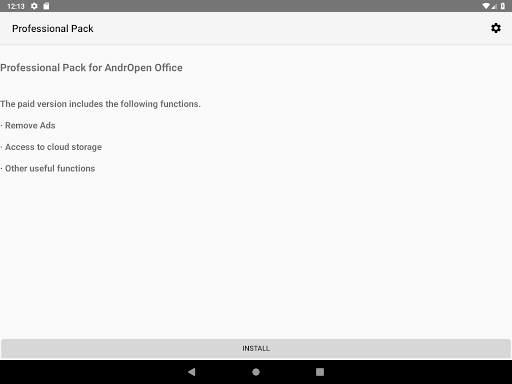The height and width of the screenshot is (384, 512).
Task: Tap the battery status icon
Action: [x=503, y=6]
